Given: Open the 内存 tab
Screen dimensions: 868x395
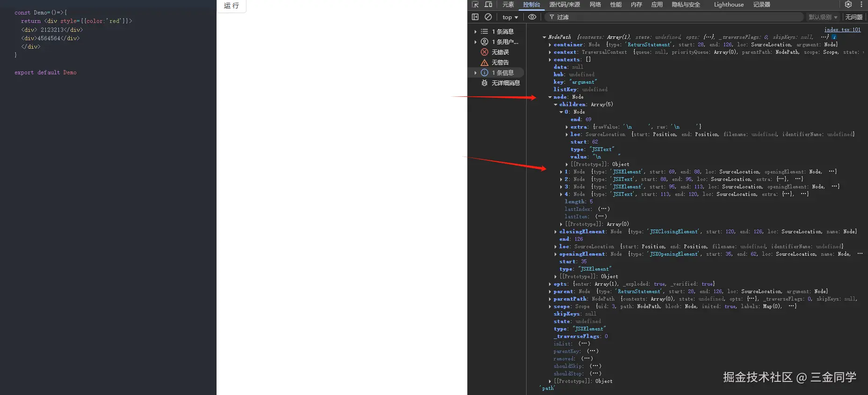Looking at the screenshot, I should coord(636,5).
